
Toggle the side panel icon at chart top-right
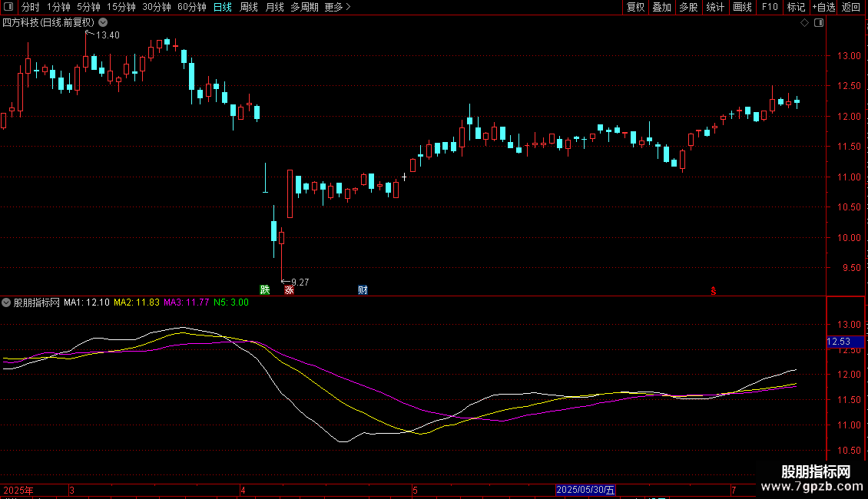pos(819,23)
